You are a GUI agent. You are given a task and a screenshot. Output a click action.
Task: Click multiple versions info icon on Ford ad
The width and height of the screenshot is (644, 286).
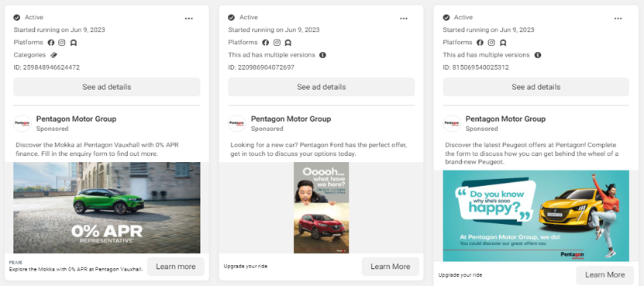pos(323,55)
